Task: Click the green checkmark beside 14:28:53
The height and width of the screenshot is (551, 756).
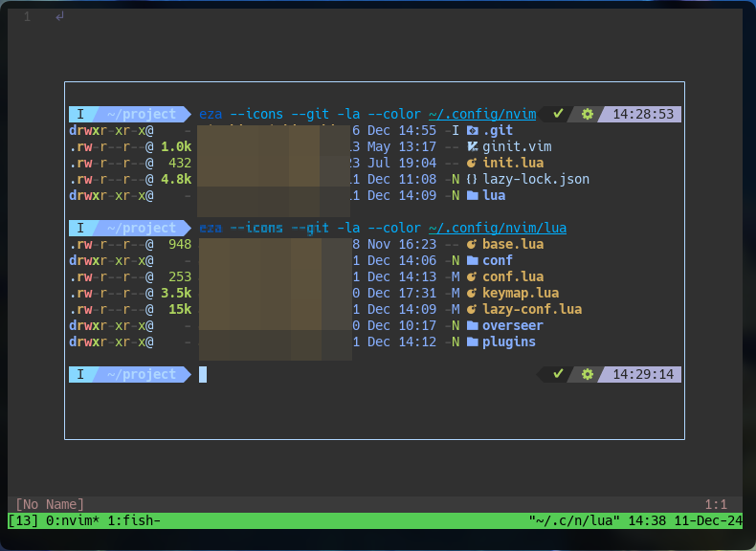Action: click(558, 114)
